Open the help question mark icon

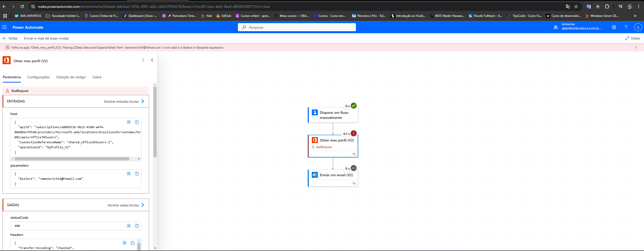(626, 27)
